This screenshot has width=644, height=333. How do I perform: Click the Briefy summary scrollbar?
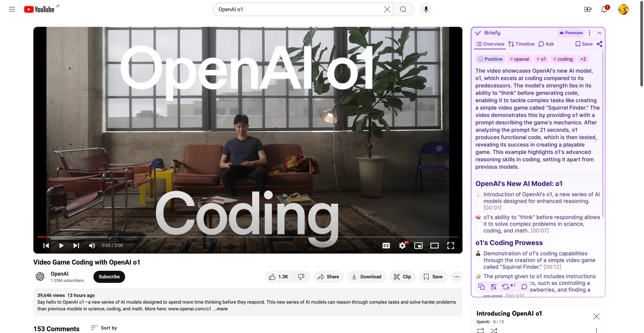602,134
